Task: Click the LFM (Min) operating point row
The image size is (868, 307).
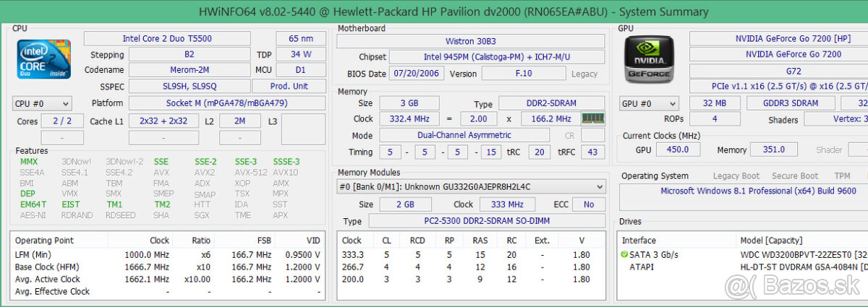Action: pyautogui.click(x=167, y=255)
